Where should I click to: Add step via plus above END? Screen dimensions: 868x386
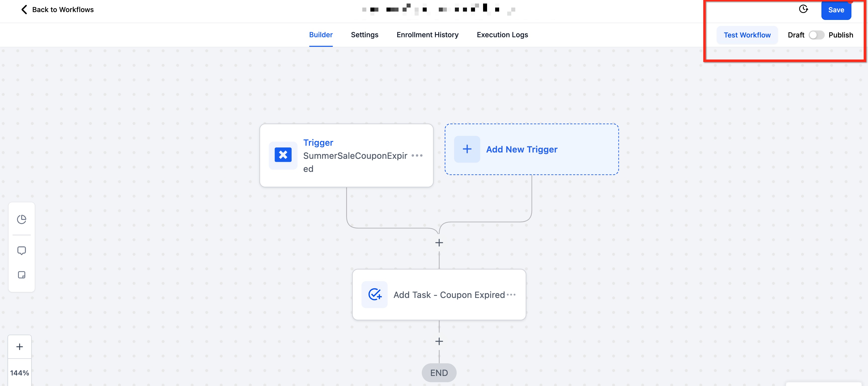click(x=439, y=341)
